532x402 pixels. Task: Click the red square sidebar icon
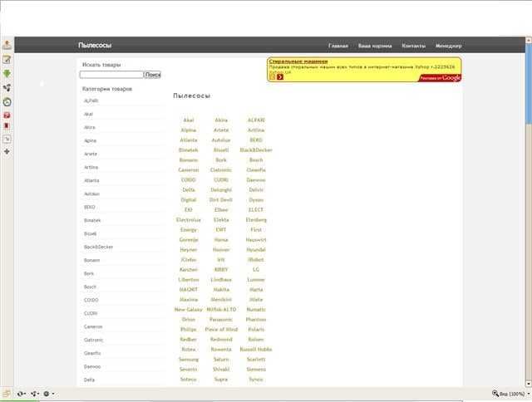(7, 115)
